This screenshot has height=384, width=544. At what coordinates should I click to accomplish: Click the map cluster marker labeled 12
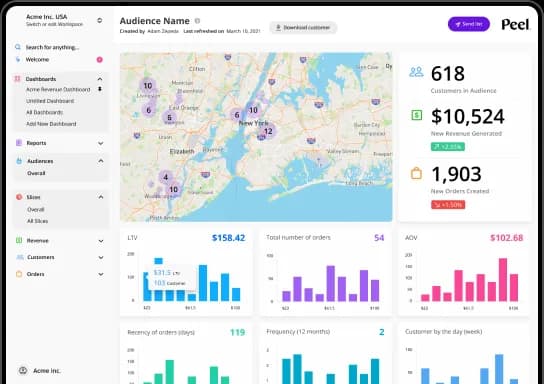tap(268, 131)
